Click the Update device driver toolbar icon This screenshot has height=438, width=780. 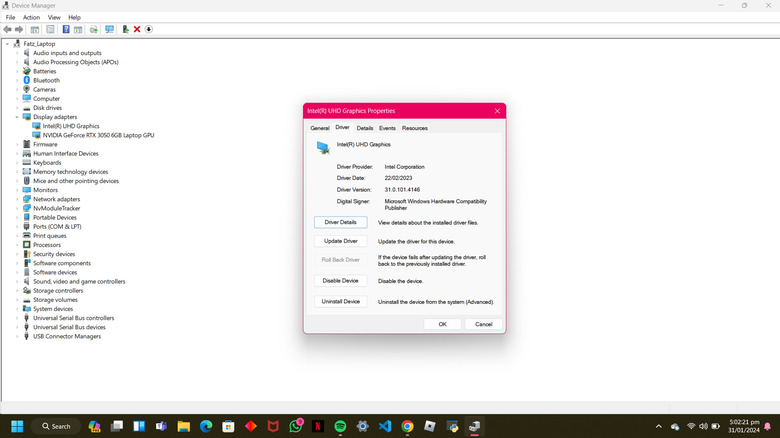coord(125,29)
